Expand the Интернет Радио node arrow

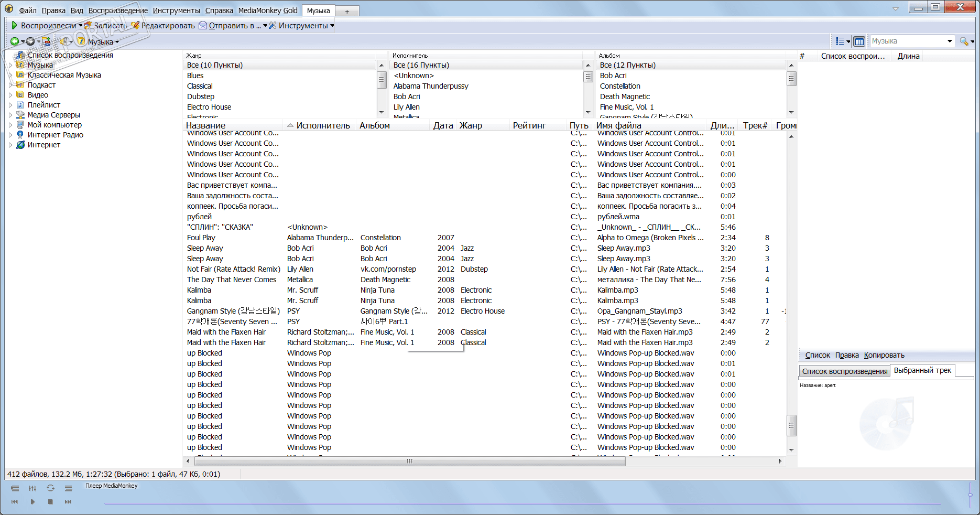tap(10, 135)
